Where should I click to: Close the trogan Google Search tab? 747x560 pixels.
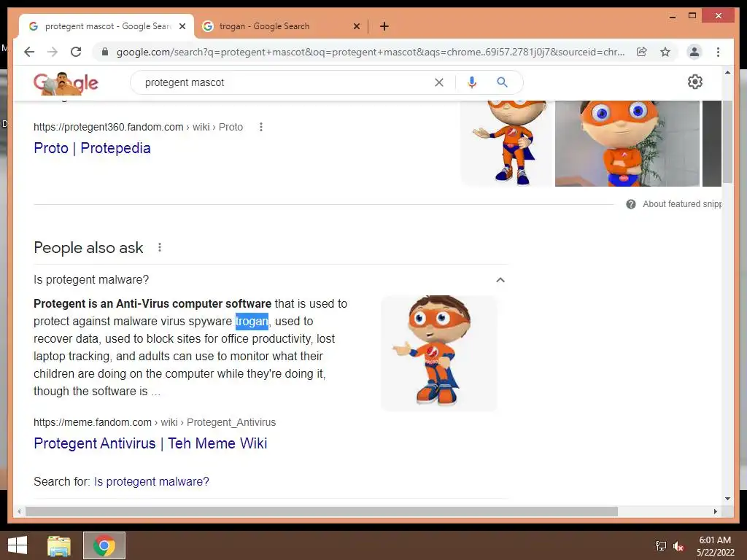[356, 26]
